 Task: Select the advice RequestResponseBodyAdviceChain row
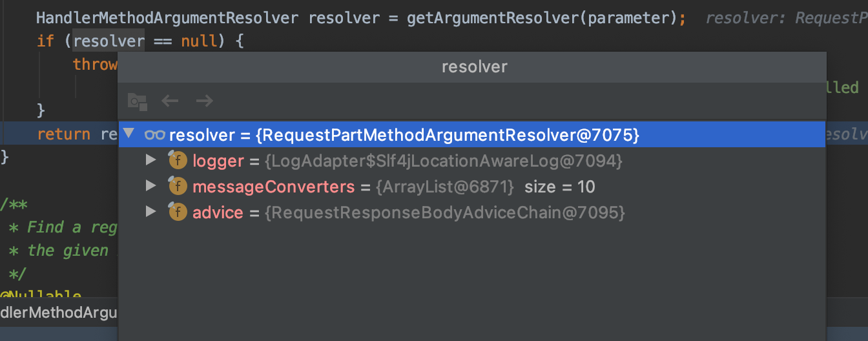pyautogui.click(x=472, y=212)
